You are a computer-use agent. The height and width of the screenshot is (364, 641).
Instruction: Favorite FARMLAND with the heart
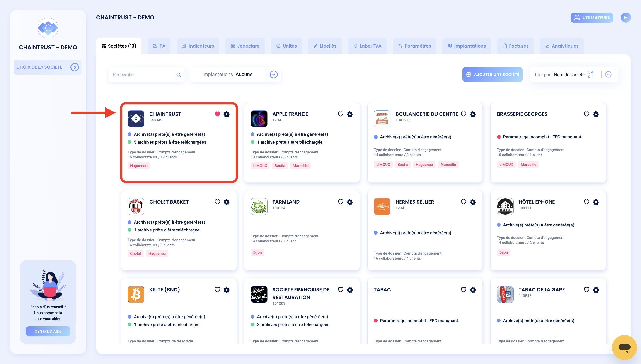341,202
